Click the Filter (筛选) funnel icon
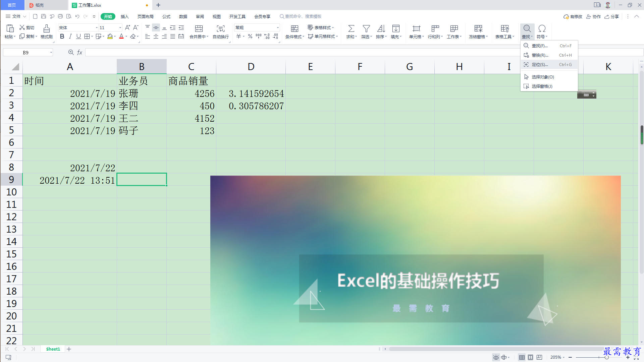Screen dimensions: 644x362 [366, 28]
